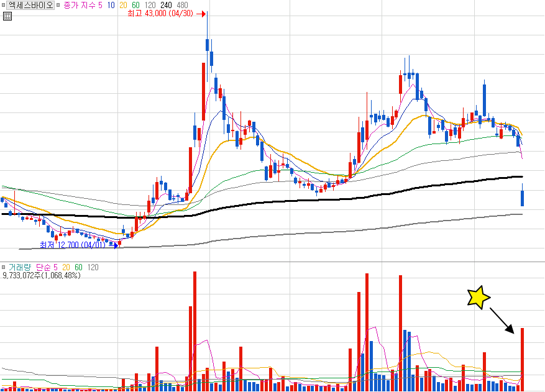Select the blue 10-day average label
This screenshot has height=392, width=545.
click(111, 5)
